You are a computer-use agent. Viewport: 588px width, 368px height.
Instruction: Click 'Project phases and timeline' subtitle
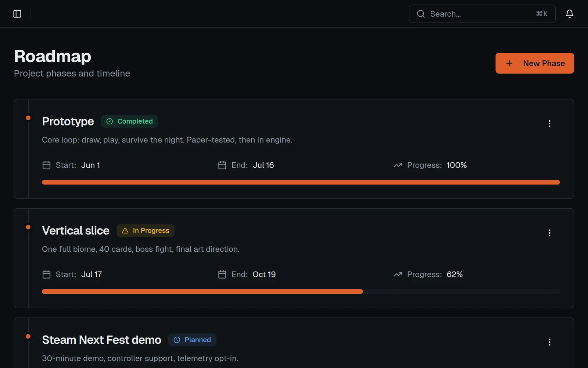coord(72,74)
